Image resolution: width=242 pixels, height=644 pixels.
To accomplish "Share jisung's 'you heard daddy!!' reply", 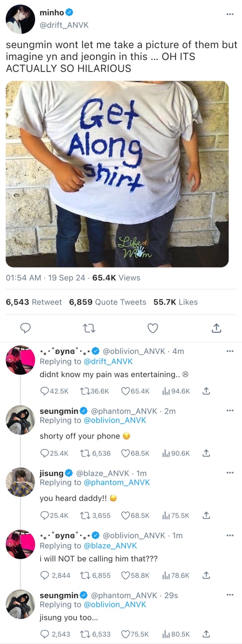I will pos(206,516).
